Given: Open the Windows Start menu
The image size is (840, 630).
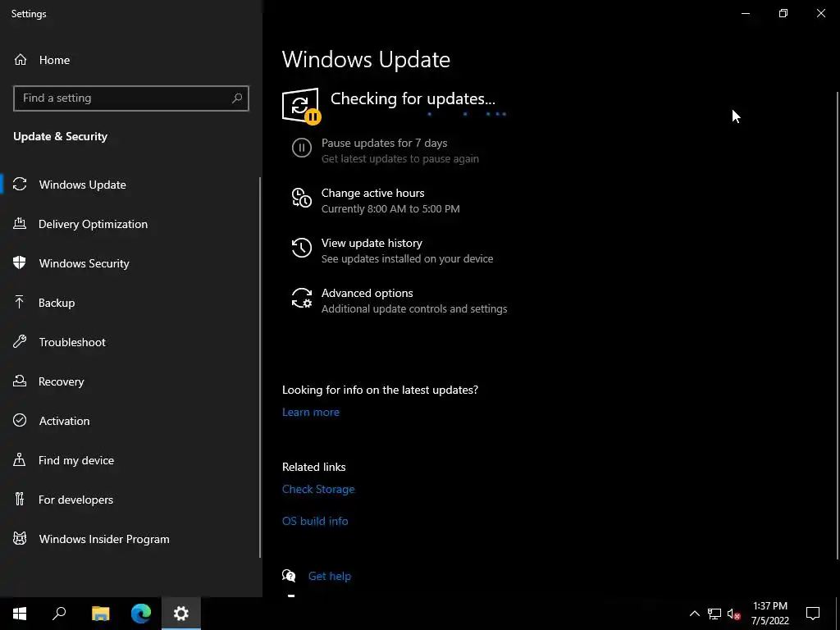Looking at the screenshot, I should click(x=20, y=614).
